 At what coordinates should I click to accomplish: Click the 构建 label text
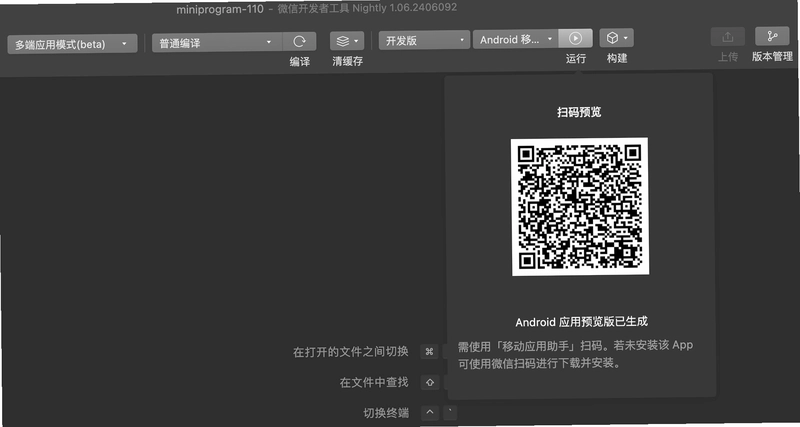(617, 58)
